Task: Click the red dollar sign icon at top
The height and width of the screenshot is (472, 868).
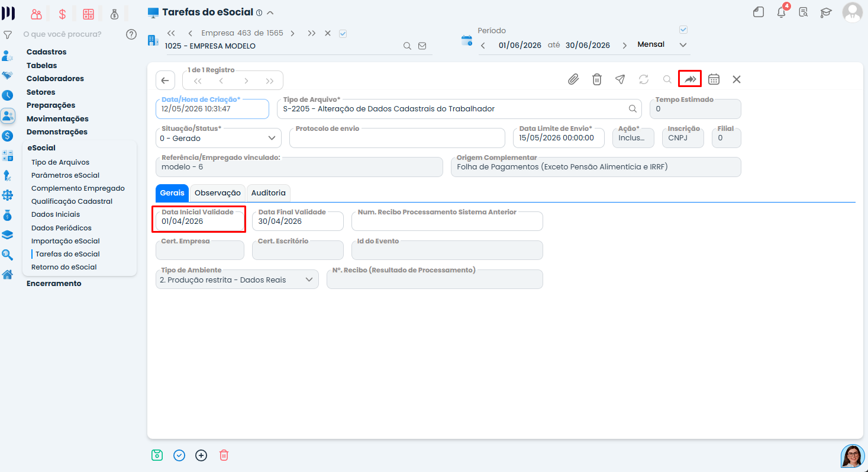Action: tap(62, 14)
